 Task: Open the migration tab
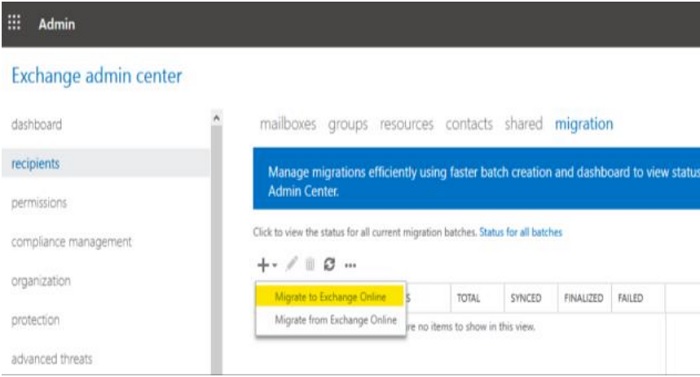[584, 124]
